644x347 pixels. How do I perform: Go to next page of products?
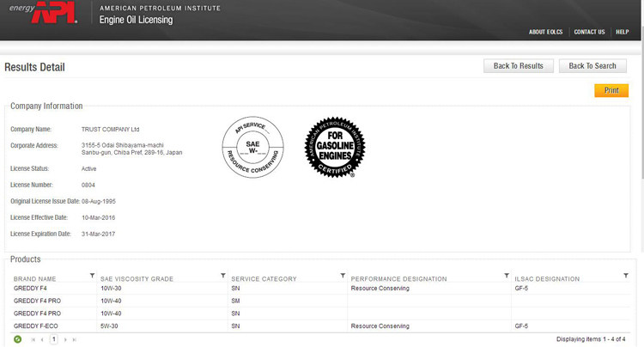point(65,339)
